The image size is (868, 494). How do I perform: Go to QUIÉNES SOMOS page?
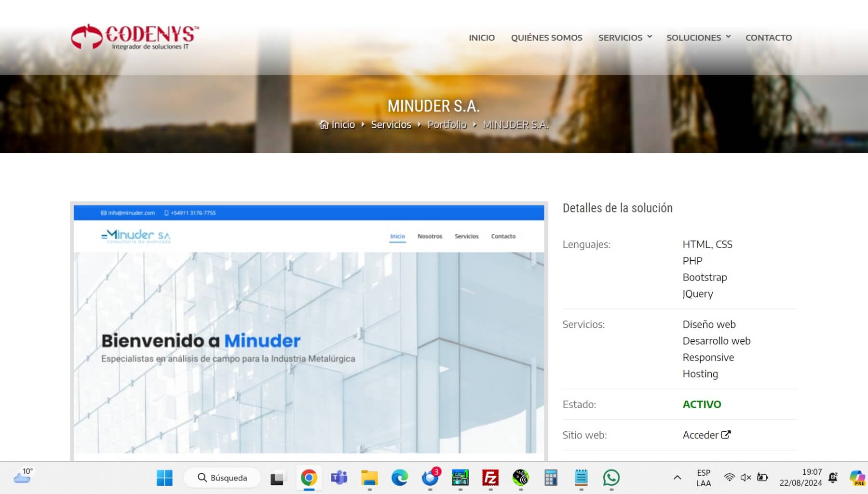tap(546, 38)
